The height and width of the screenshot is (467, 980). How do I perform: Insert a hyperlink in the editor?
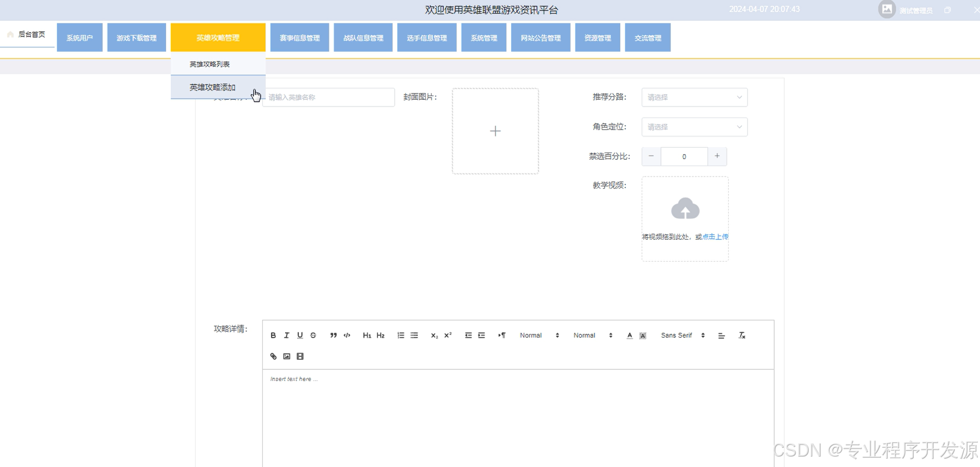click(273, 356)
